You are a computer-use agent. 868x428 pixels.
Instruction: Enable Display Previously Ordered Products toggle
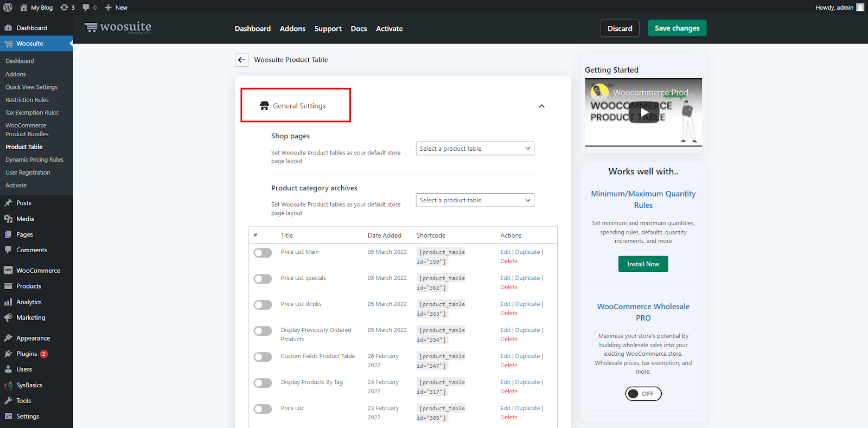point(263,331)
